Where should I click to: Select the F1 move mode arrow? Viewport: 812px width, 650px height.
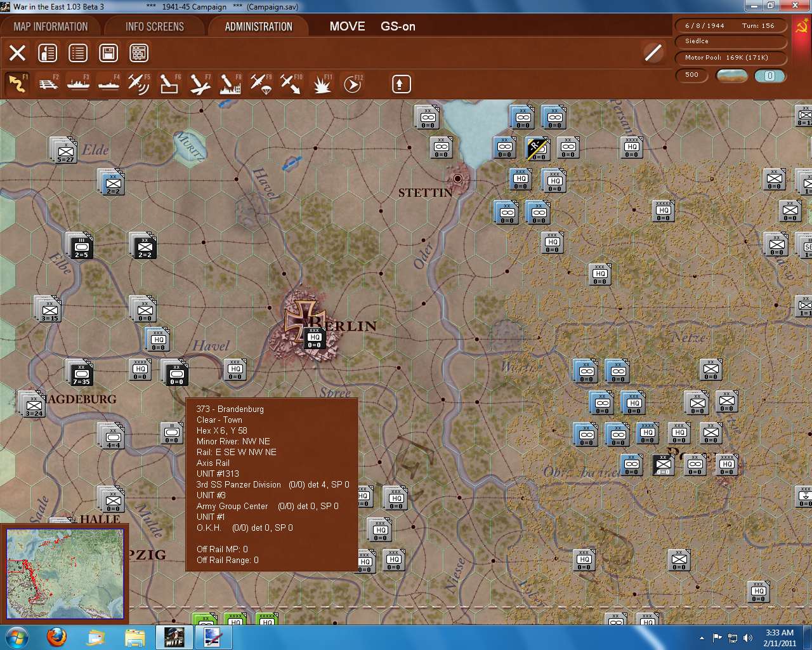coord(17,84)
